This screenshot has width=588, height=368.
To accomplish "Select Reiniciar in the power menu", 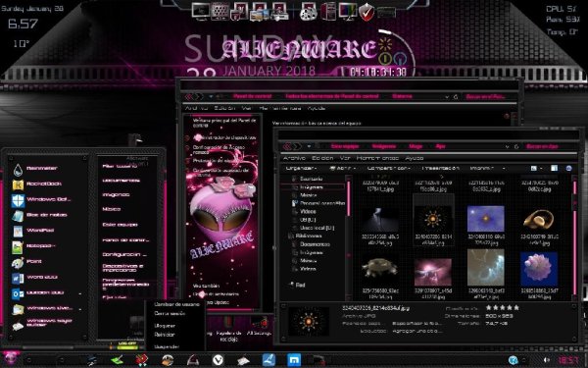I will (165, 335).
